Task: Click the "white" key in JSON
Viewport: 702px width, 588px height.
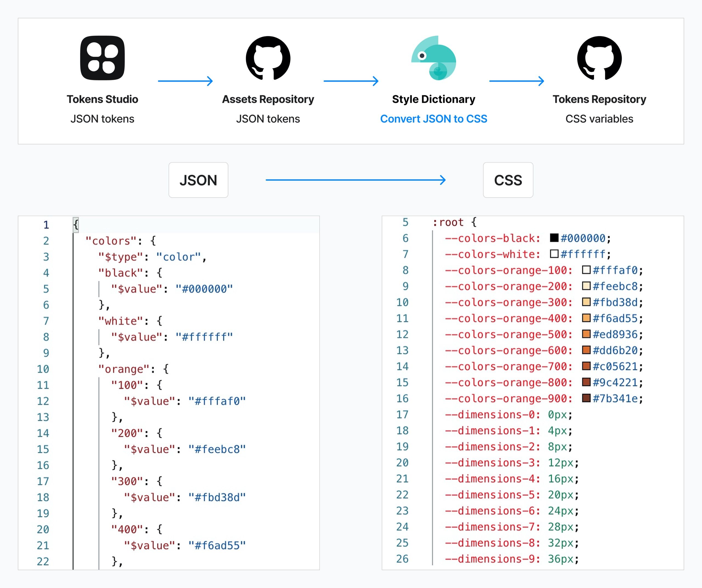Action: (x=121, y=321)
